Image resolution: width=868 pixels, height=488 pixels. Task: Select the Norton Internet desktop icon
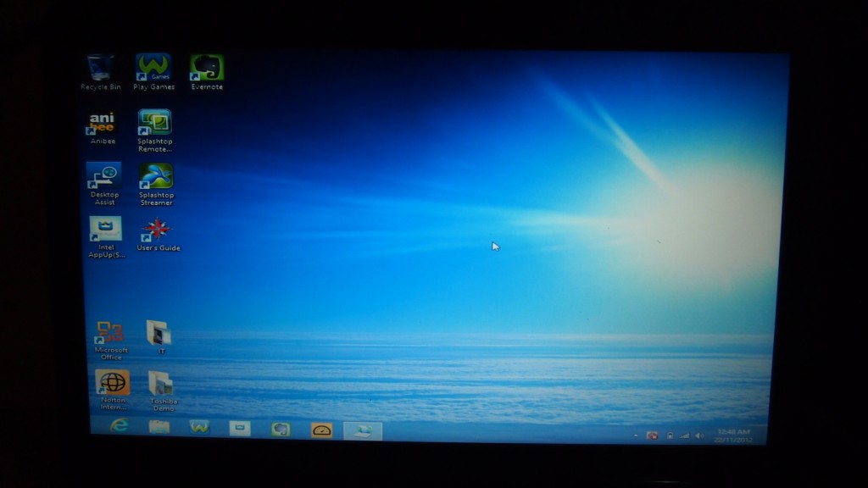pyautogui.click(x=113, y=390)
